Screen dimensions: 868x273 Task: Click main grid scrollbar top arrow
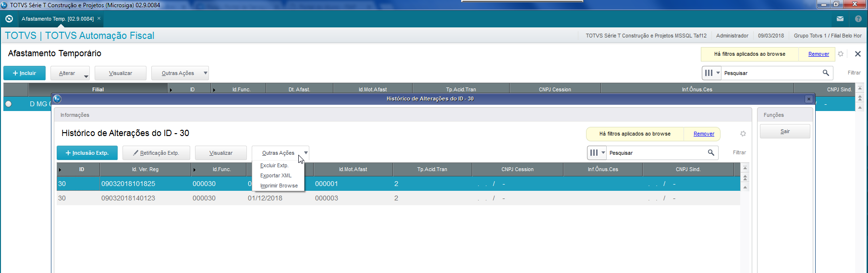860,88
